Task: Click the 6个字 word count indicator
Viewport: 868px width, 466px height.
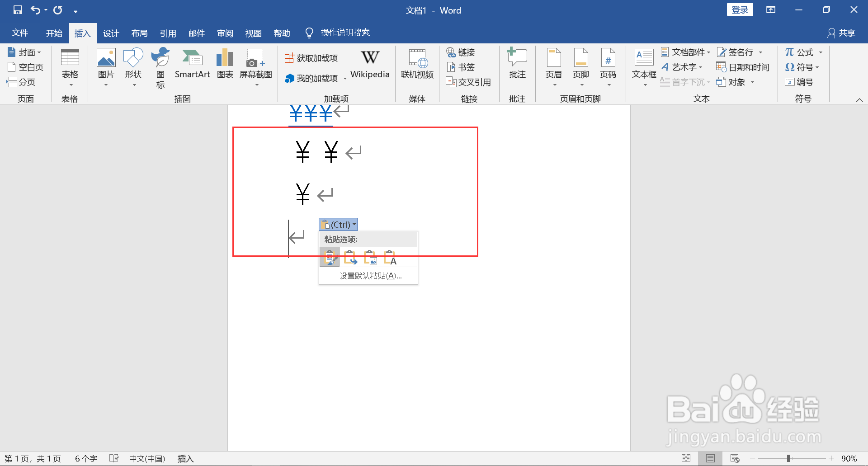Action: point(86,458)
